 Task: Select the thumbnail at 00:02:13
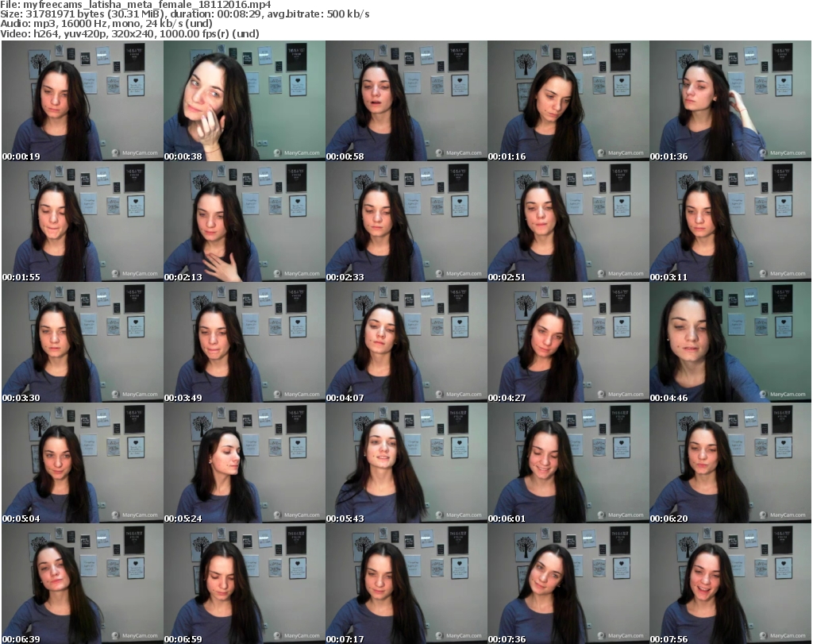[x=245, y=222]
